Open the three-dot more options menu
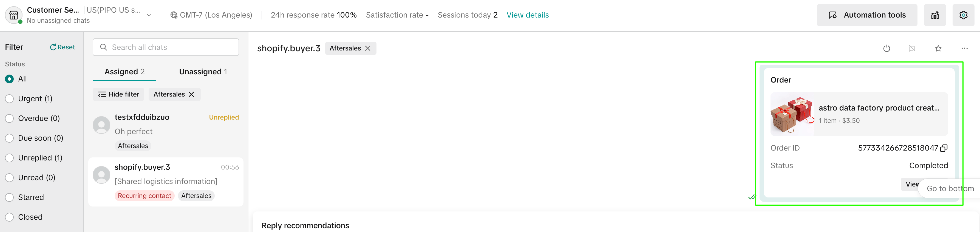This screenshot has height=232, width=980. point(964,48)
